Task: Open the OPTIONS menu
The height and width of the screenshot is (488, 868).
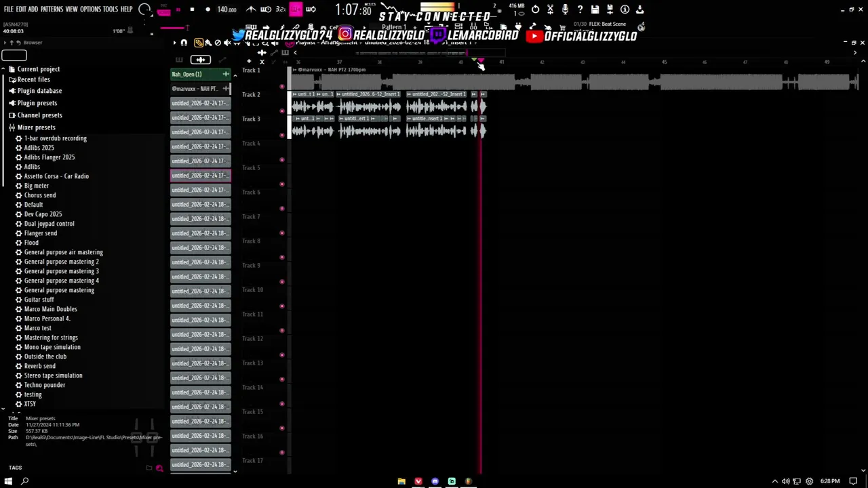Action: tap(90, 9)
